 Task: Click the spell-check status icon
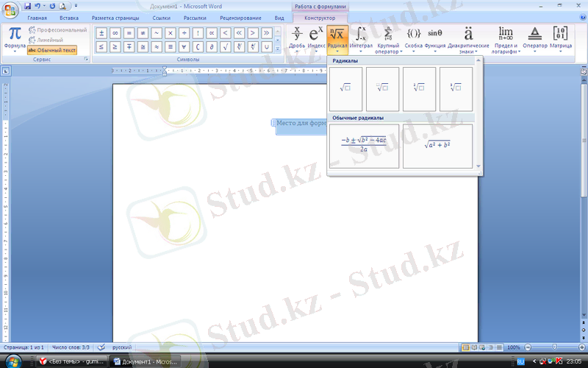coord(101,347)
